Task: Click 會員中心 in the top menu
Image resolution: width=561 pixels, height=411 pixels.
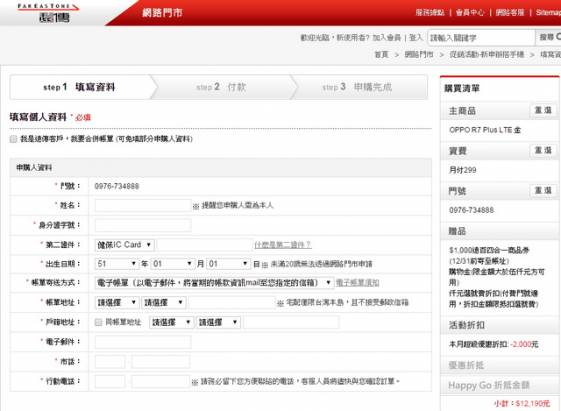Action: 470,13
